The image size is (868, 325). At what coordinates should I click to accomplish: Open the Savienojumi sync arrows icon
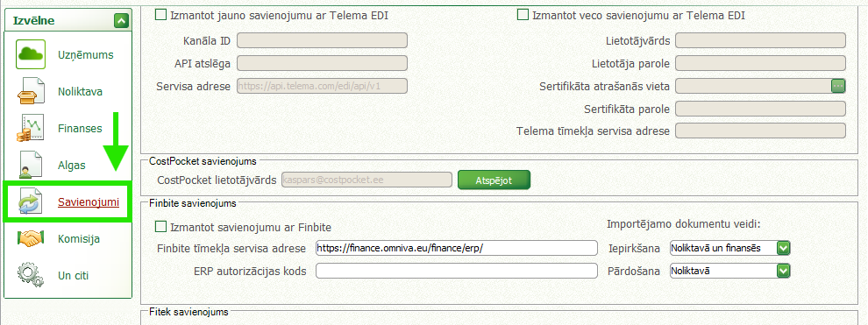click(x=30, y=201)
